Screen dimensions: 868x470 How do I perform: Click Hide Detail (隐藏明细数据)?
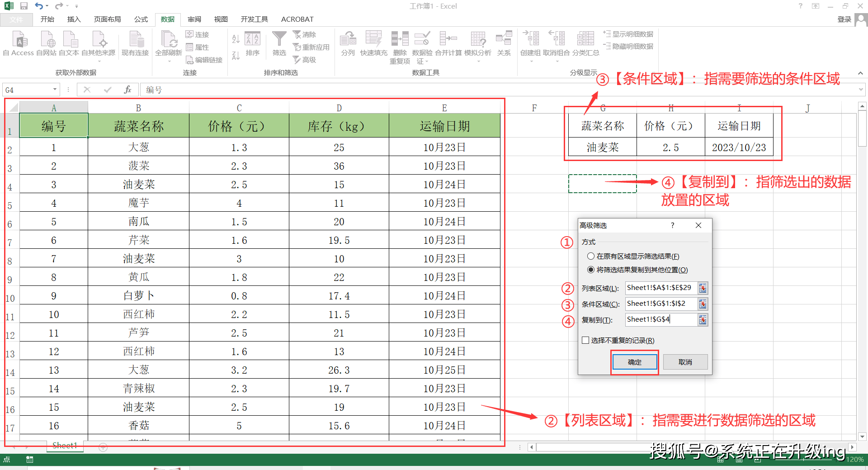[628, 46]
